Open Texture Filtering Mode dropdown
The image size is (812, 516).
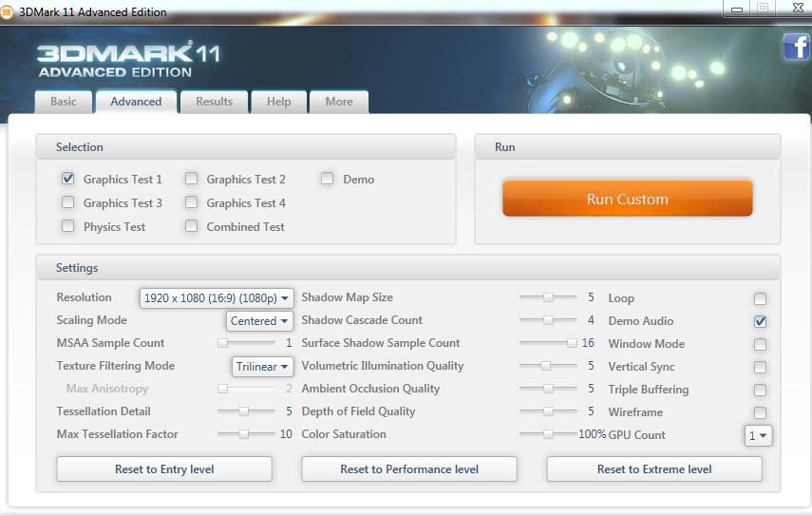[262, 367]
